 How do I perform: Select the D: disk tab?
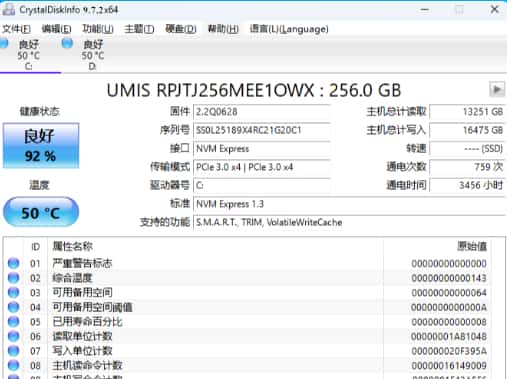(x=93, y=55)
